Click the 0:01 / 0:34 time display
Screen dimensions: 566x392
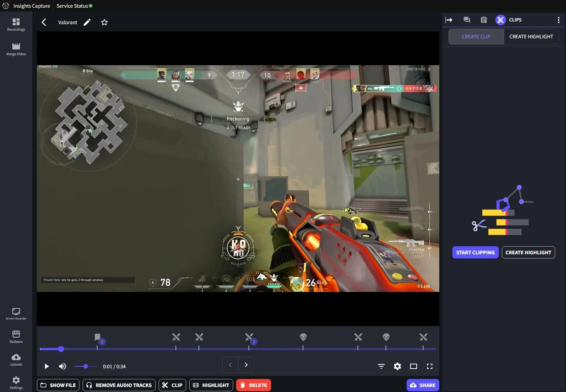click(x=114, y=366)
